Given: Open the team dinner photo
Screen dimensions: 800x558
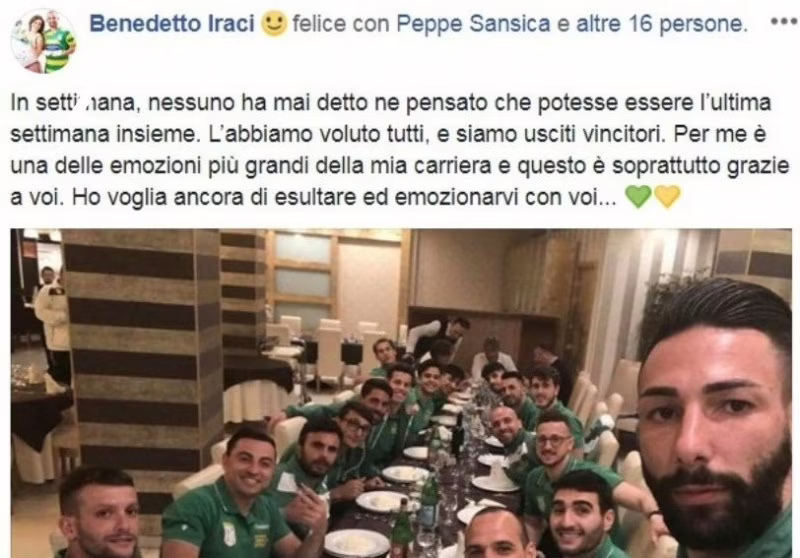Looking at the screenshot, I should coord(401,393).
